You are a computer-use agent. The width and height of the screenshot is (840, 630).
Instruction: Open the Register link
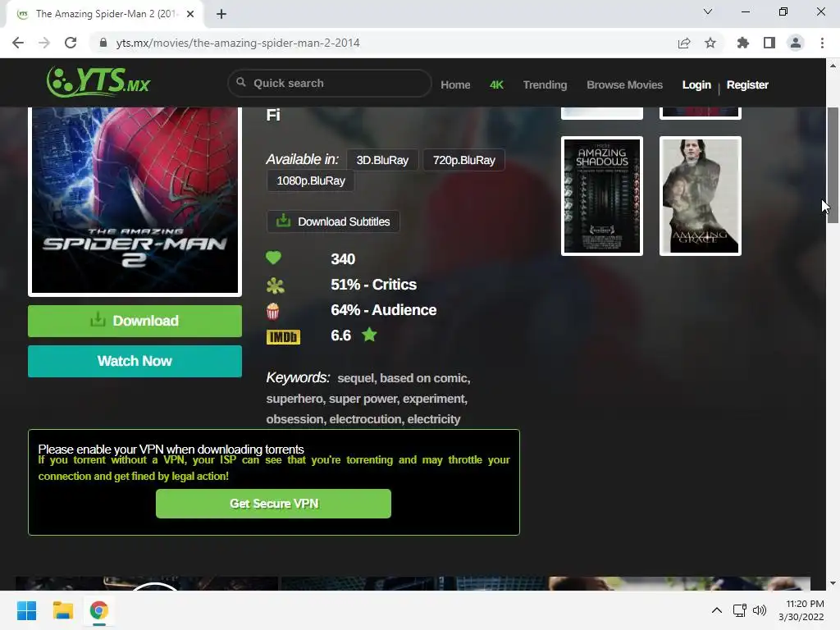[x=747, y=84]
